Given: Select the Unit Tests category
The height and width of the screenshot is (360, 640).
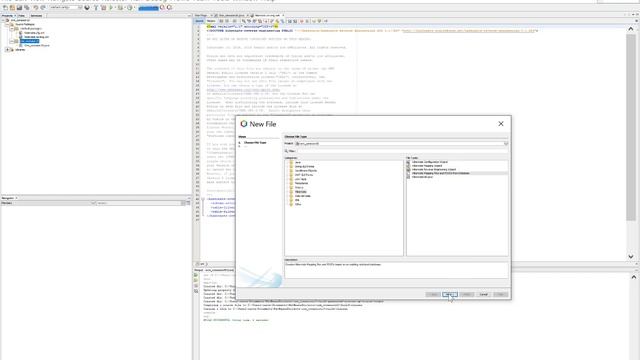Looking at the screenshot, I should 300,179.
